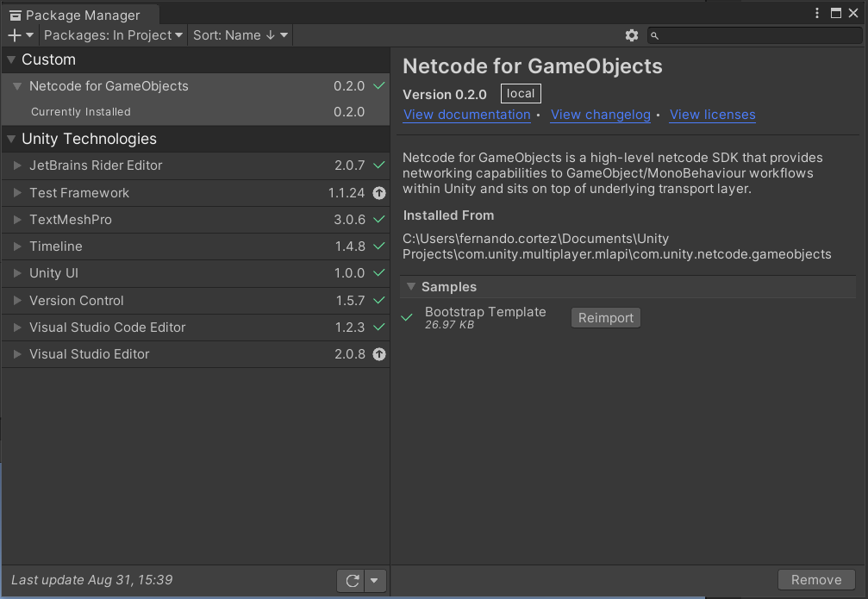
Task: Open the View changelog link
Action: click(601, 115)
